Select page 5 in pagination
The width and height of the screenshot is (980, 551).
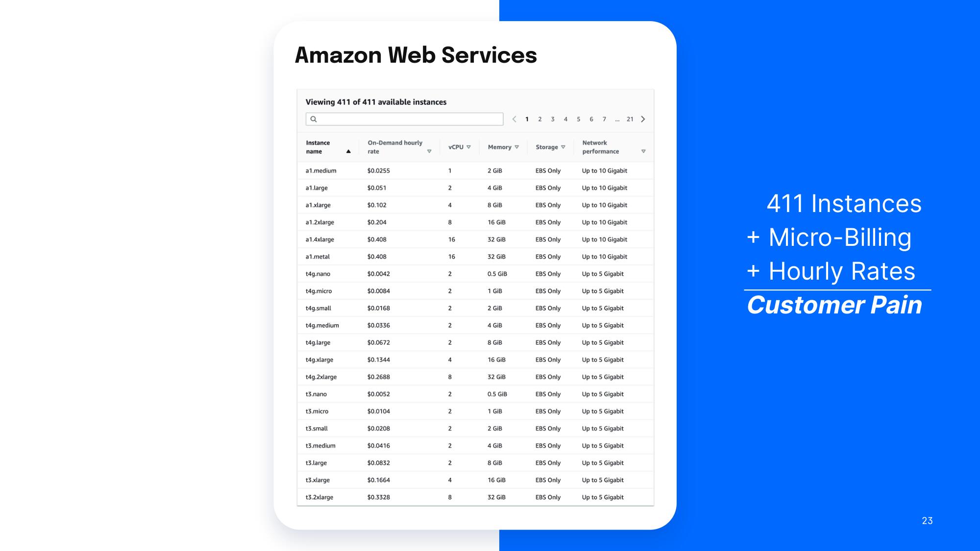(577, 120)
